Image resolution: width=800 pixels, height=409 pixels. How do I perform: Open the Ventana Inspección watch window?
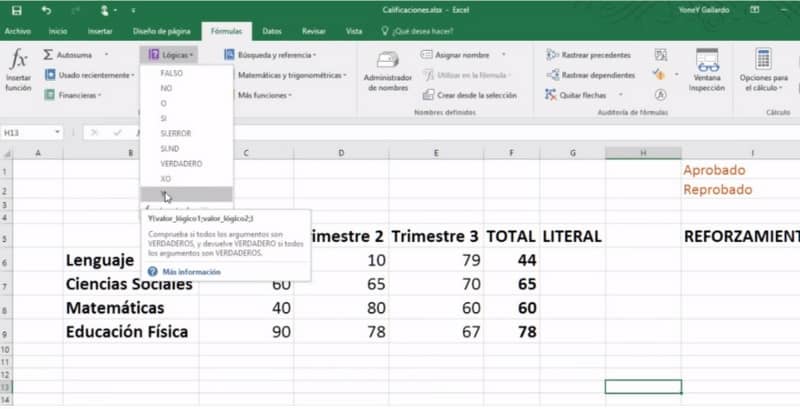point(707,70)
